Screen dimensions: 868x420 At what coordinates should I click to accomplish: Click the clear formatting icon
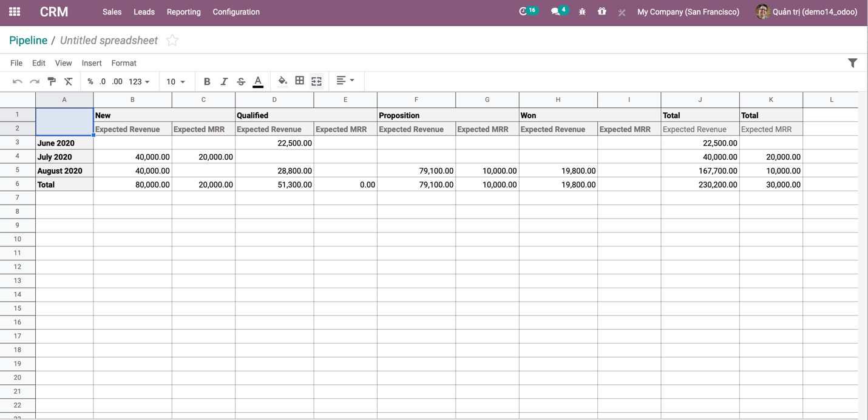click(69, 81)
